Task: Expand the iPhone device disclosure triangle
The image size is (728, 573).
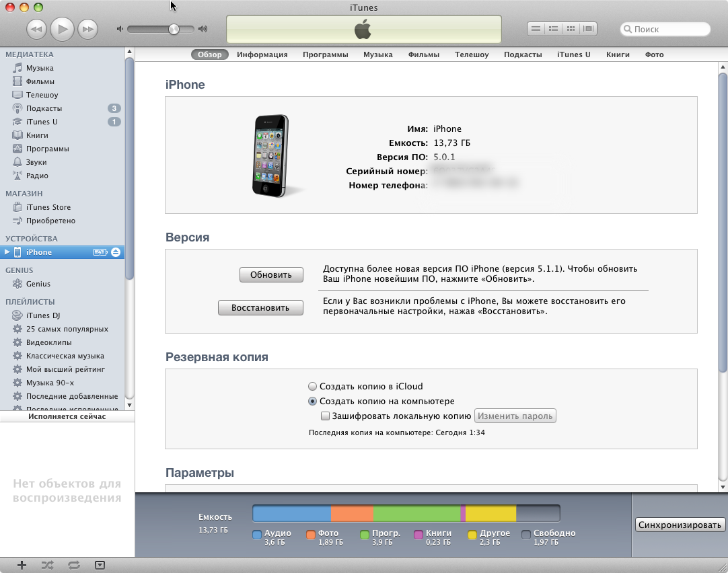Action: (7, 252)
